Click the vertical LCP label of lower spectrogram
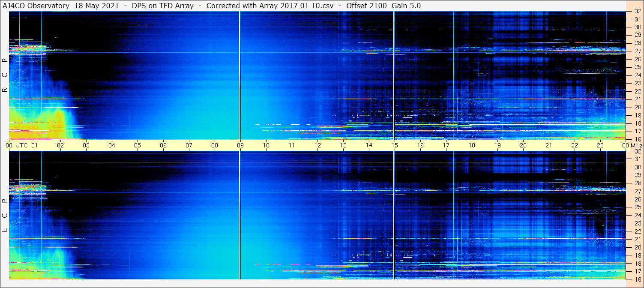 coord(5,216)
